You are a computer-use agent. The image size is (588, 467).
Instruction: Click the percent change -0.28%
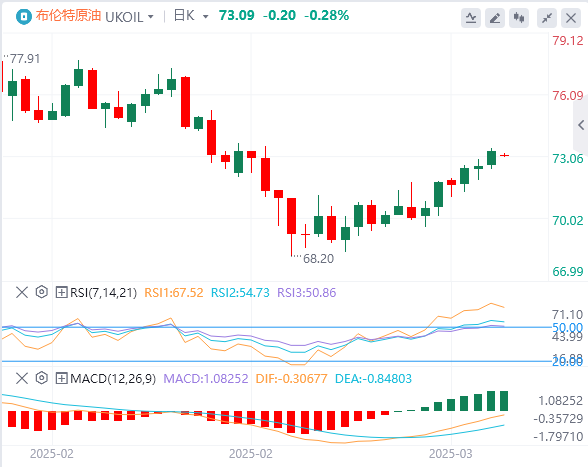[327, 15]
